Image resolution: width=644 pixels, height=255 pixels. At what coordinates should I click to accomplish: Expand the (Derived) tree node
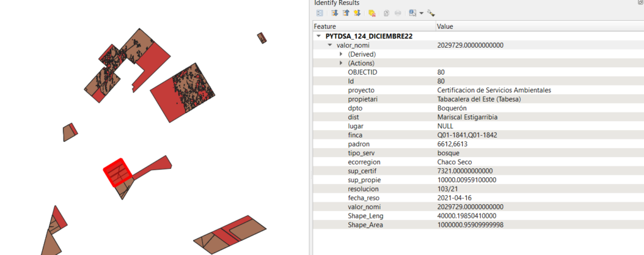341,55
